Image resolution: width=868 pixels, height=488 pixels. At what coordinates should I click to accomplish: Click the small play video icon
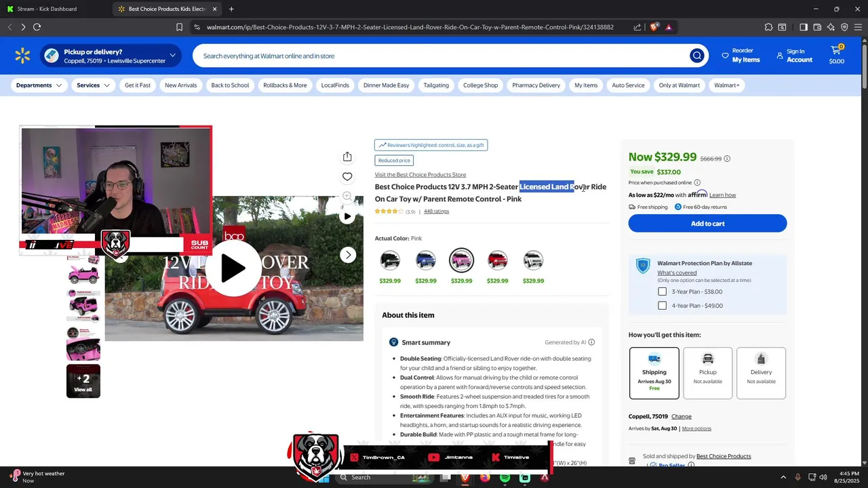pos(347,216)
